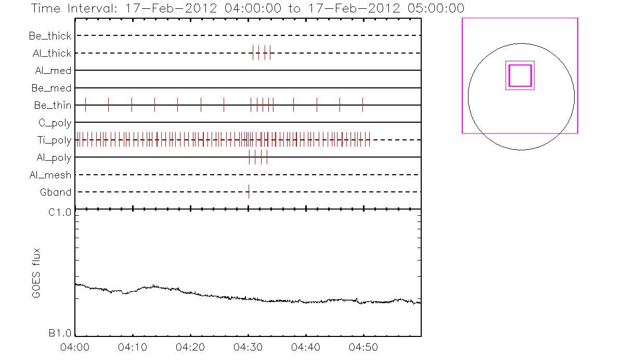Click the Gband filter label
The height and width of the screenshot is (364, 624).
coord(56,192)
